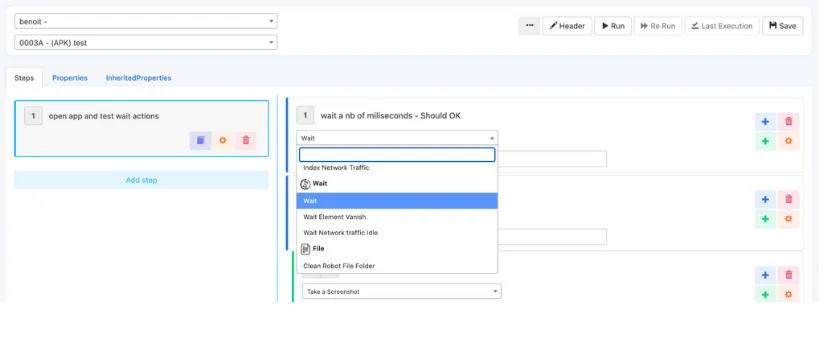Click the purple library icon on step 1

click(x=200, y=140)
